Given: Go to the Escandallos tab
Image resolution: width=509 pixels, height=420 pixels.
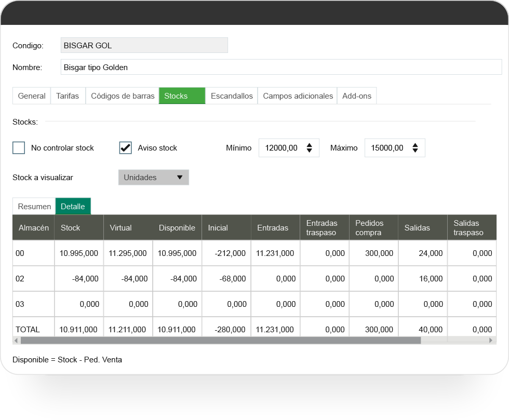Looking at the screenshot, I should (232, 96).
